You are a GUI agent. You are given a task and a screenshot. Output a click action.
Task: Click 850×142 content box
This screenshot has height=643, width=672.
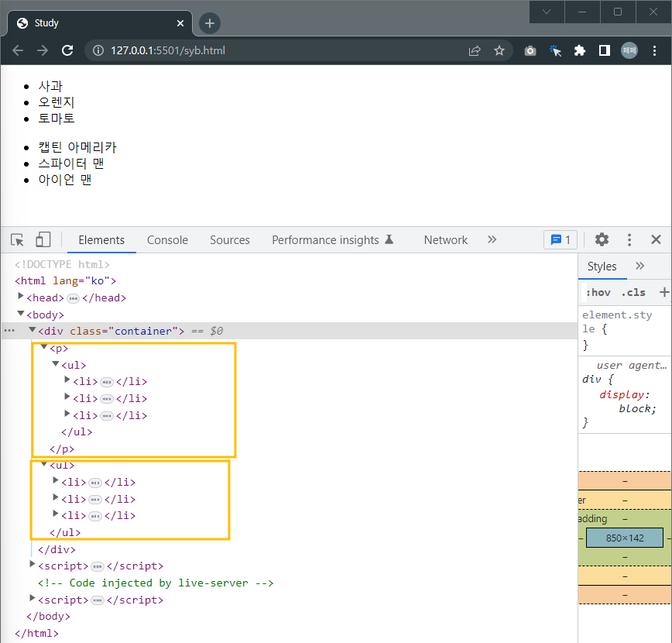point(625,538)
